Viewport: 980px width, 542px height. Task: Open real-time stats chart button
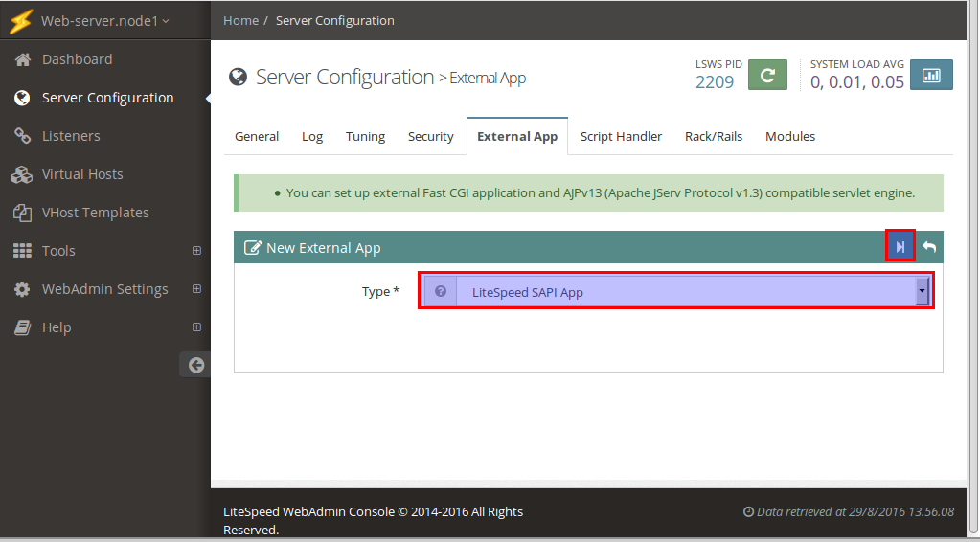pos(931,76)
